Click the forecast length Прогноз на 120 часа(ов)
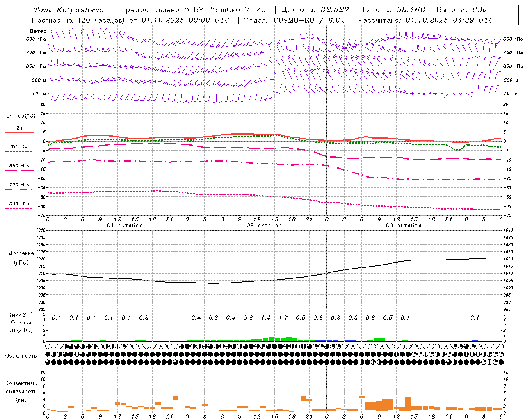 click(x=78, y=20)
